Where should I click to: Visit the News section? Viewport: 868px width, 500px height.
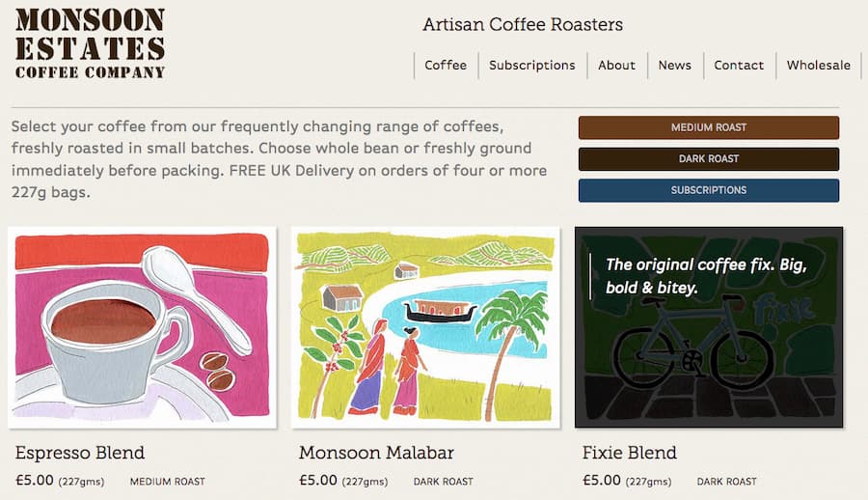pos(675,66)
